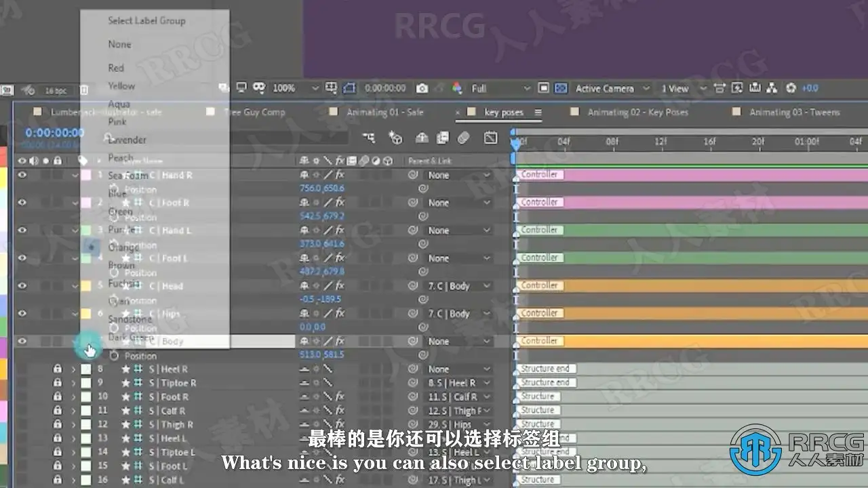Image resolution: width=868 pixels, height=488 pixels.
Task: Unlock the S | Heel R layer
Action: 58,369
